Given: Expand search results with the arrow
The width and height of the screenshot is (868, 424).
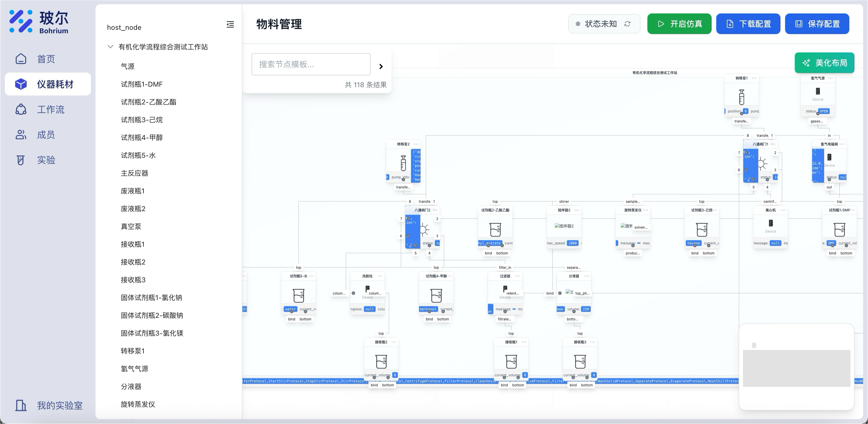Looking at the screenshot, I should [381, 66].
